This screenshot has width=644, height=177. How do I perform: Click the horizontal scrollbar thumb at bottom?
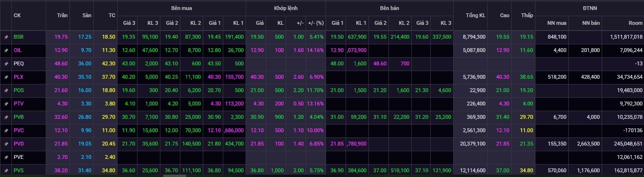[x=174, y=176]
